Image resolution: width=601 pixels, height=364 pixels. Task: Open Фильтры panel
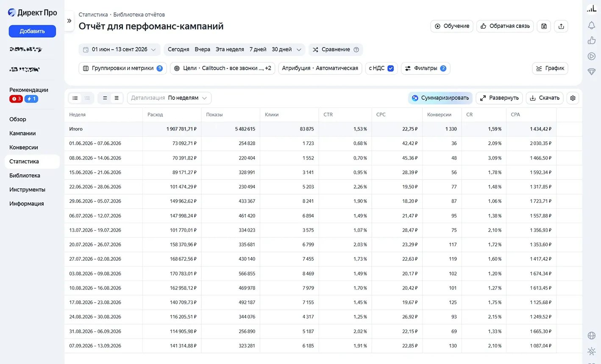(426, 68)
